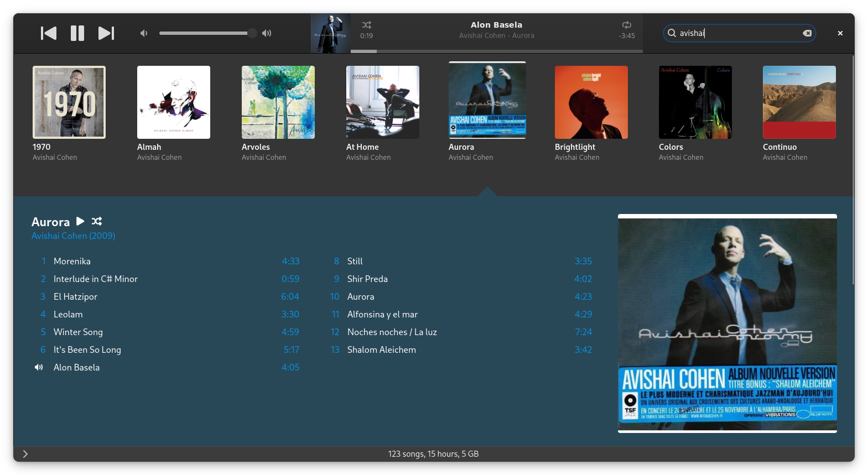868x475 pixels.
Task: Open the Almah album cover
Action: tap(174, 102)
